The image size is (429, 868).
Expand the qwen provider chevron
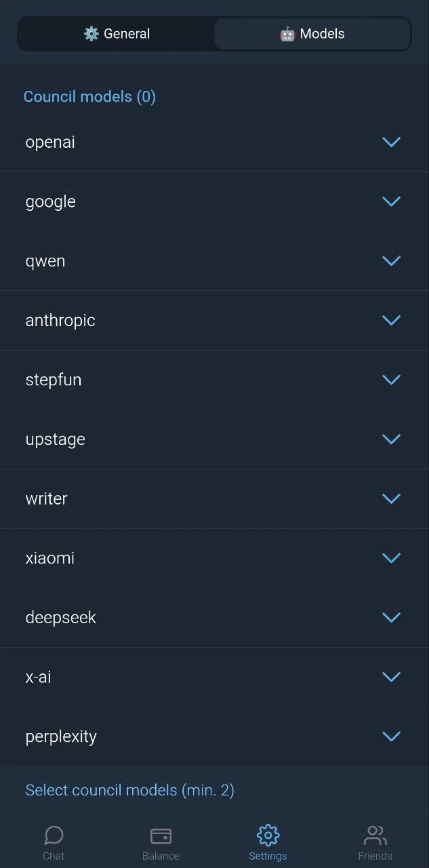[x=391, y=261]
